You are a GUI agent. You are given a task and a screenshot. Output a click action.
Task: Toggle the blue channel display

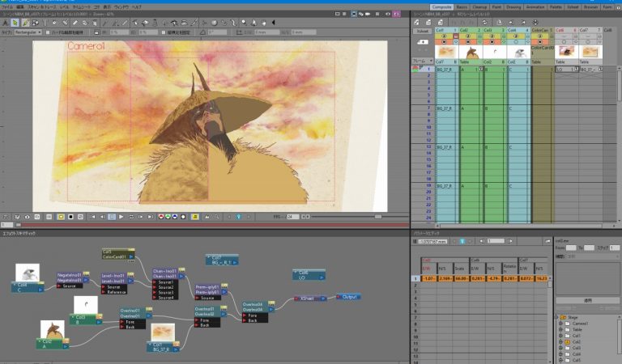click(175, 217)
